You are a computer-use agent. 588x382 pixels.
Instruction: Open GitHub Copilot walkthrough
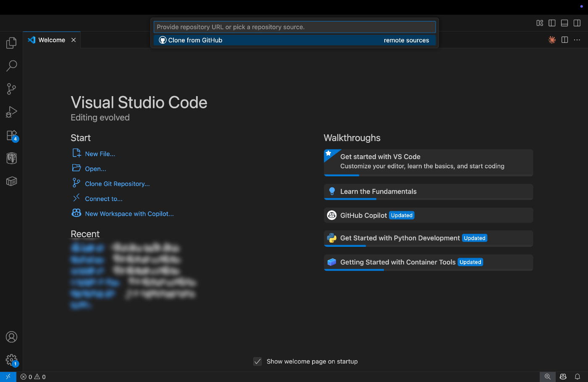(428, 215)
